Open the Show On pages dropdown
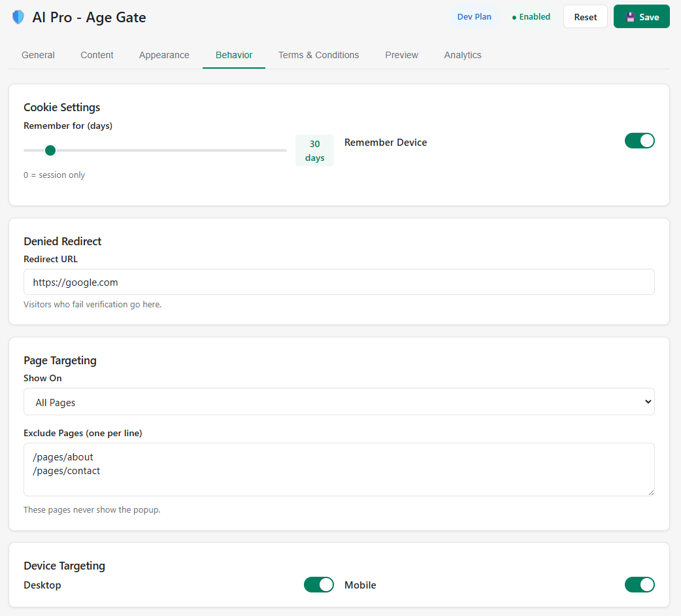This screenshot has width=681, height=616. tap(339, 401)
